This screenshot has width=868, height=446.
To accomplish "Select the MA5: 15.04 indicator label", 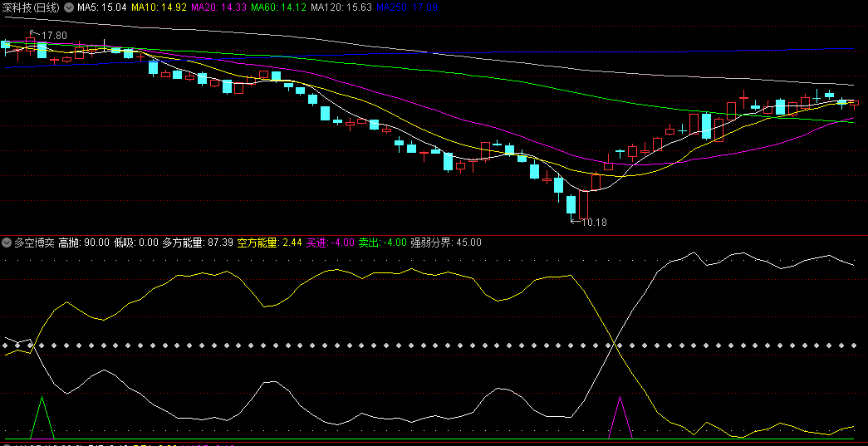I will [x=102, y=7].
